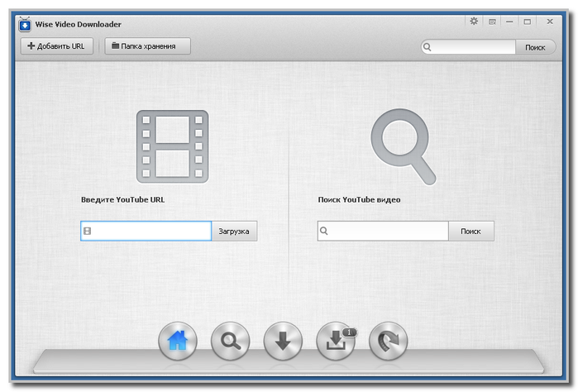578x392 pixels.
Task: Click the Поиск YouTube видео label
Action: [x=359, y=199]
